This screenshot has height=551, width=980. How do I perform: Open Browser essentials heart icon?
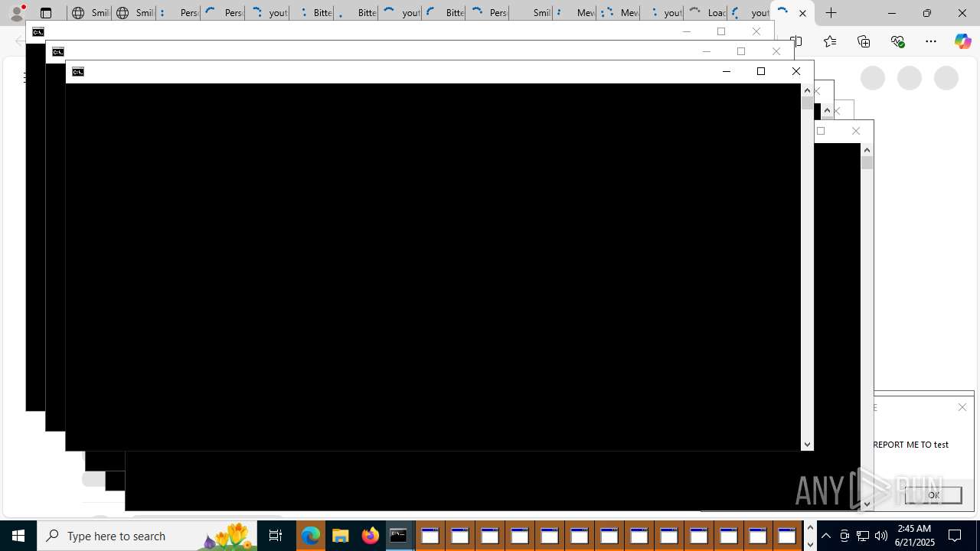897,41
